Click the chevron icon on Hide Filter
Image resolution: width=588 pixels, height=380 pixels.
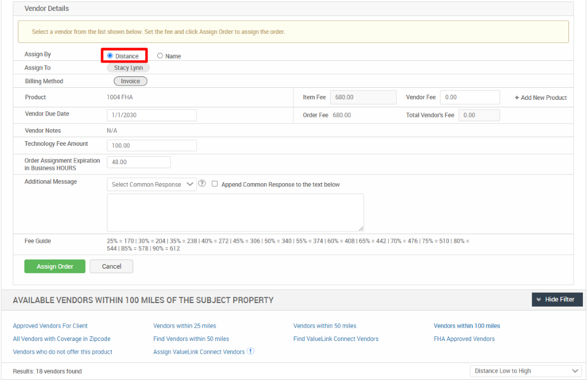point(539,300)
